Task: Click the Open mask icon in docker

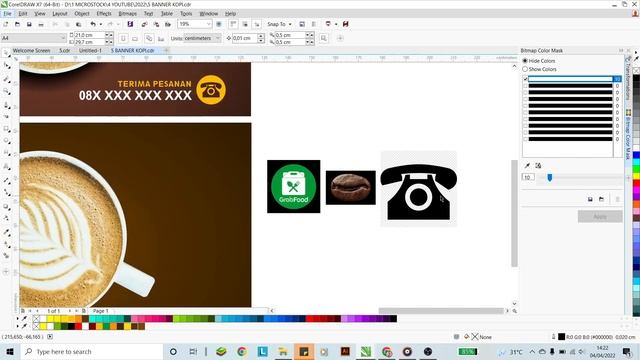Action: pyautogui.click(x=601, y=199)
